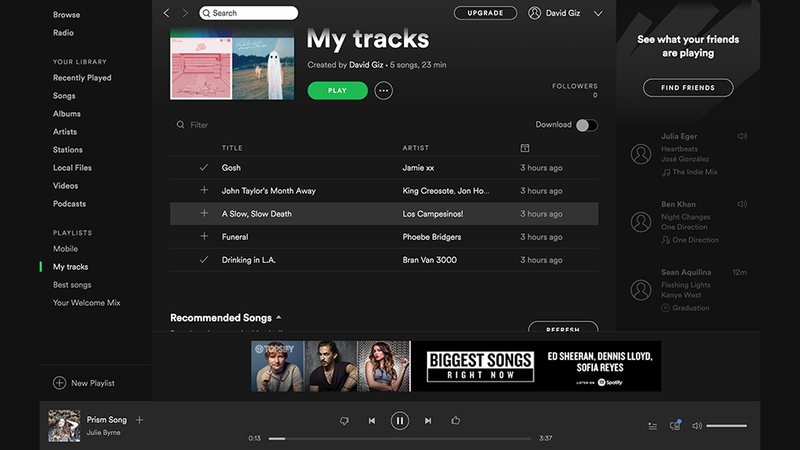Open Your Welcome Mix playlist

(x=87, y=303)
